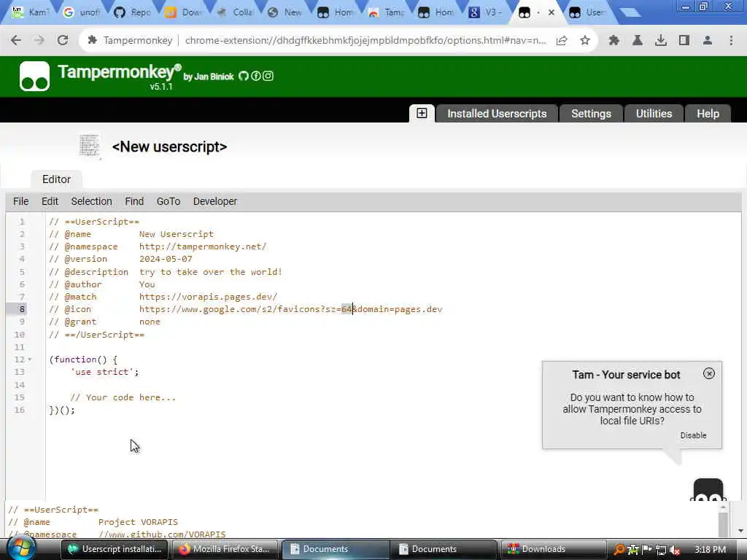Switch to the Kam browser tab
This screenshot has height=560, width=747.
pos(31,12)
